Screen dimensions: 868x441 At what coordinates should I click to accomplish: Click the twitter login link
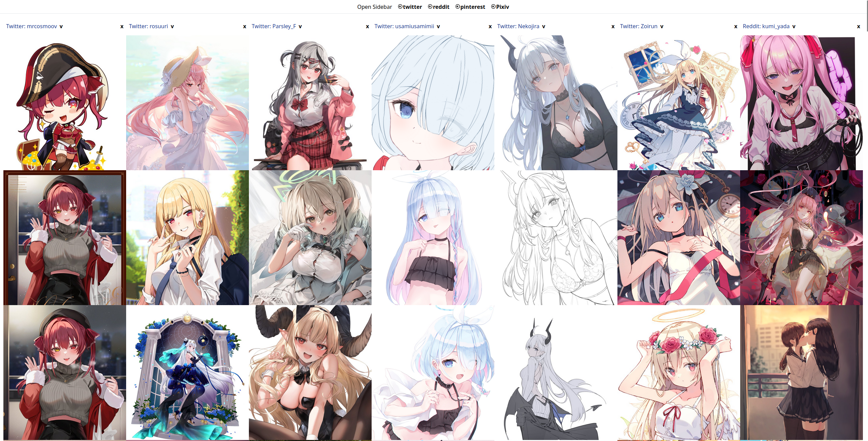pyautogui.click(x=410, y=7)
